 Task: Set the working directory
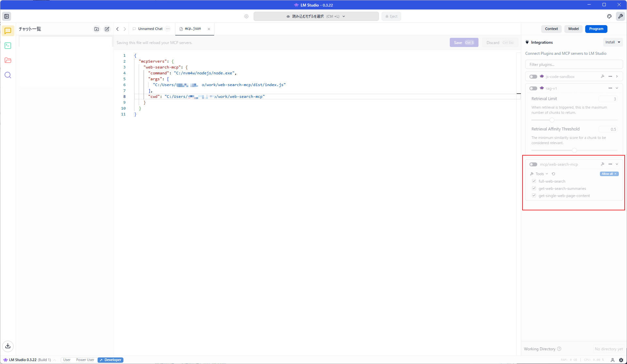coord(608,349)
